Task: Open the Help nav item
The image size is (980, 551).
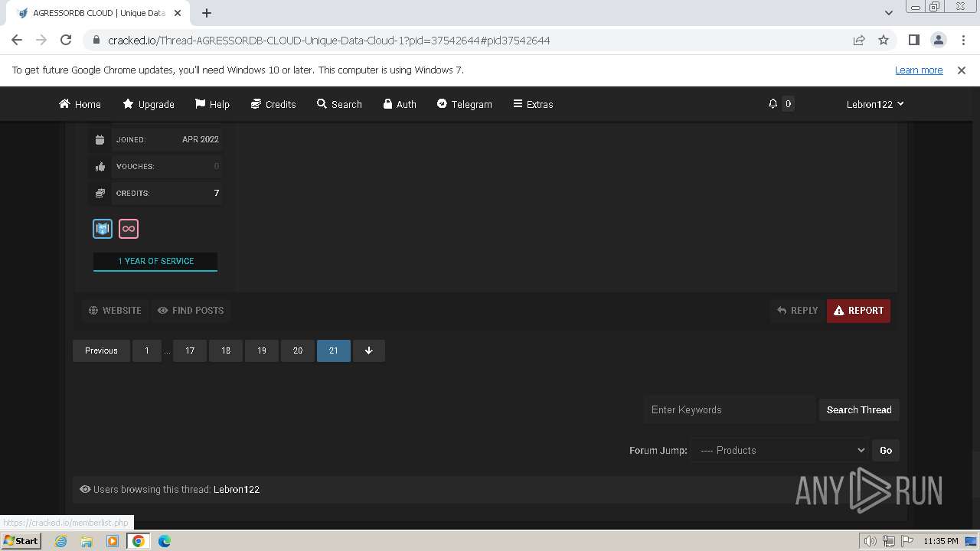Action: pyautogui.click(x=212, y=104)
